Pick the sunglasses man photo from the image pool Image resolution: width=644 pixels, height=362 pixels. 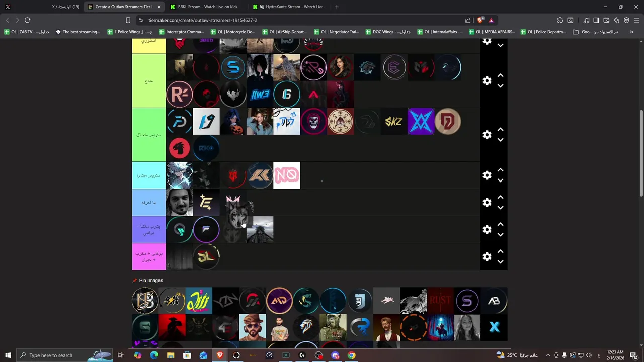253,328
